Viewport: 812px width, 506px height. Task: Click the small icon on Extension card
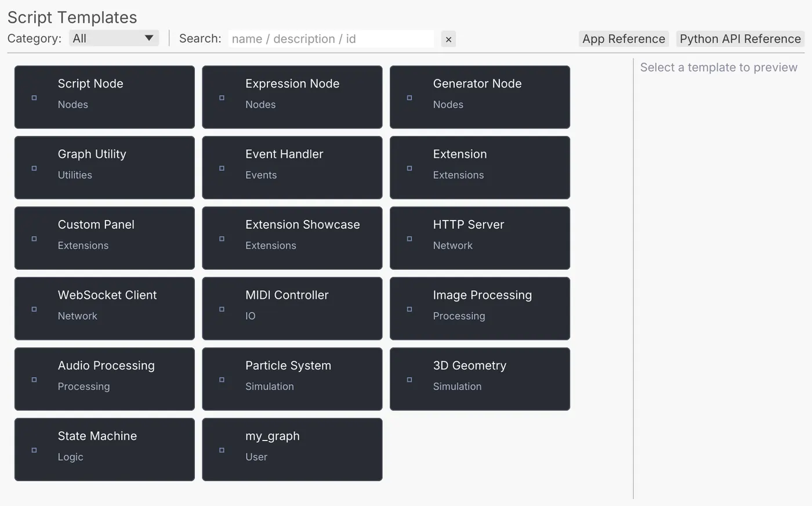point(409,168)
